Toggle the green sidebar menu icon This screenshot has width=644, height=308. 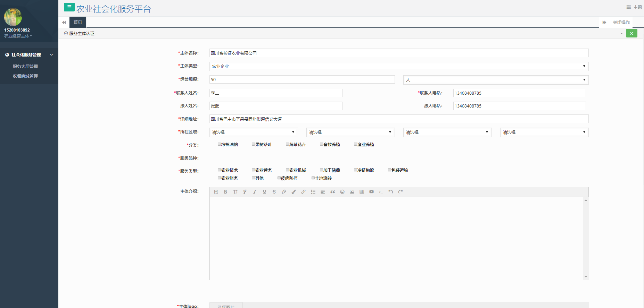pos(69,7)
